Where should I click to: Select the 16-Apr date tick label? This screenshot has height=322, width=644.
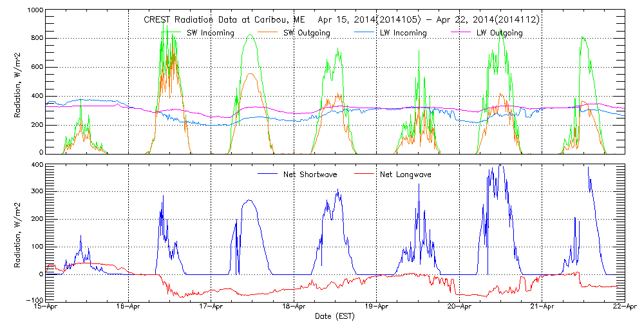coord(129,307)
